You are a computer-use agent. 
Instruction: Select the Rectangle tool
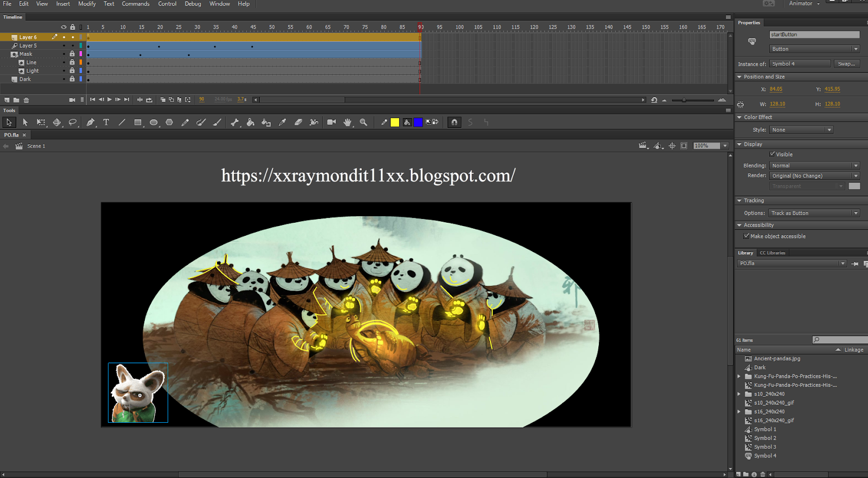coord(138,122)
